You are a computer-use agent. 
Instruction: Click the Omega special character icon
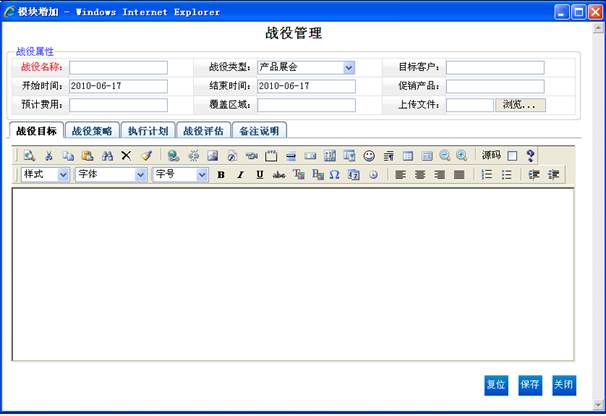(334, 175)
